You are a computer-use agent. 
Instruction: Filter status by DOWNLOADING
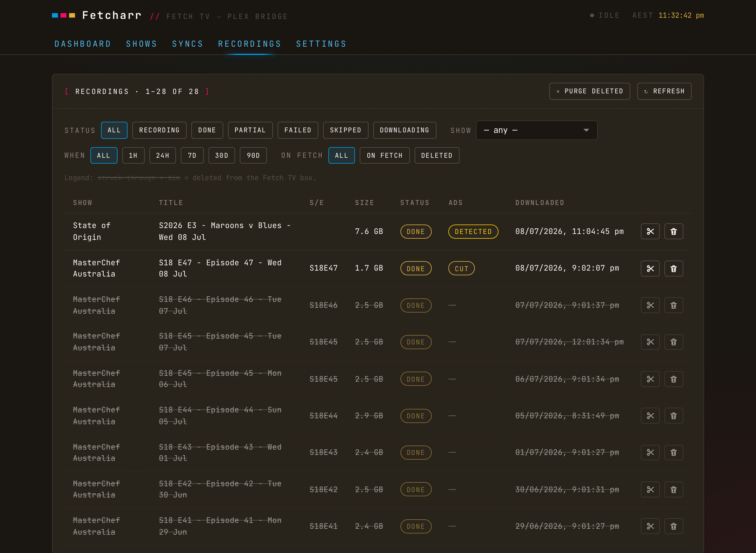[x=405, y=130]
